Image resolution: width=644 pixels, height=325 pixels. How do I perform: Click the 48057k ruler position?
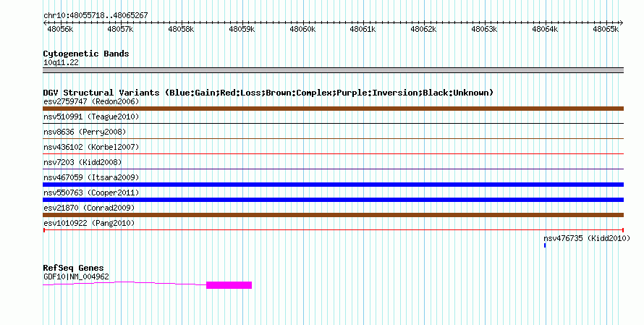point(120,29)
